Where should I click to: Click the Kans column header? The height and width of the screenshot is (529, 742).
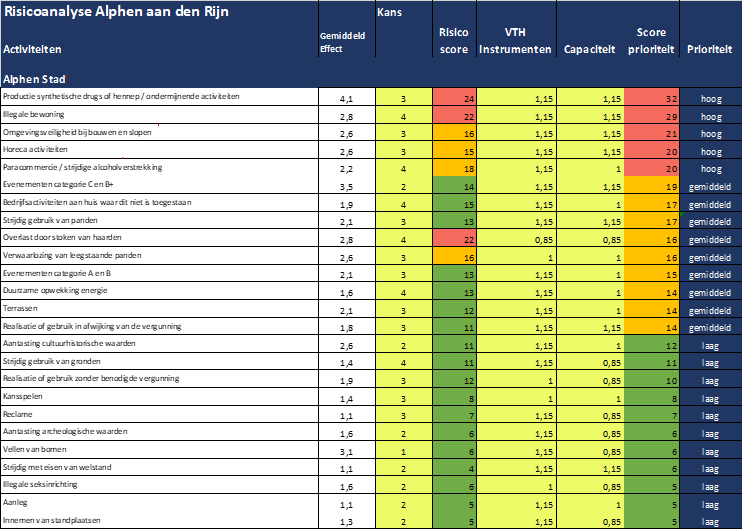click(391, 13)
